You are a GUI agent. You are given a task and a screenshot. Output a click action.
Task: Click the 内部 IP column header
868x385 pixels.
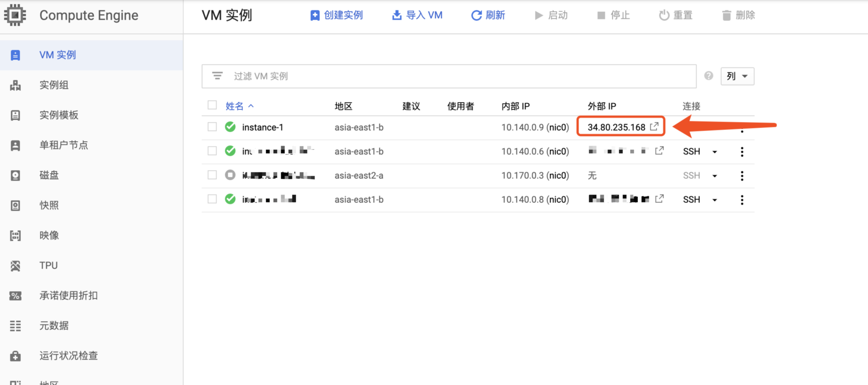pyautogui.click(x=515, y=106)
